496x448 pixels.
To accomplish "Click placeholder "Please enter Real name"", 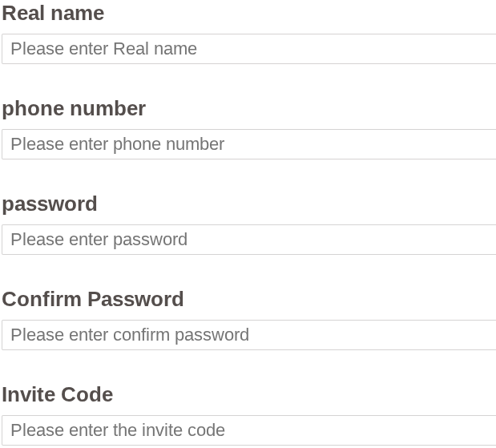I will click(103, 49).
